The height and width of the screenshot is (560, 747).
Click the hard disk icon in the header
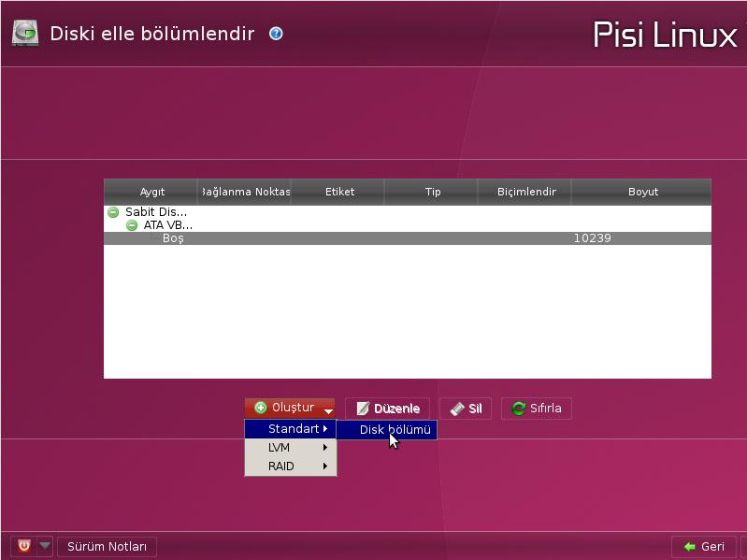(x=25, y=33)
